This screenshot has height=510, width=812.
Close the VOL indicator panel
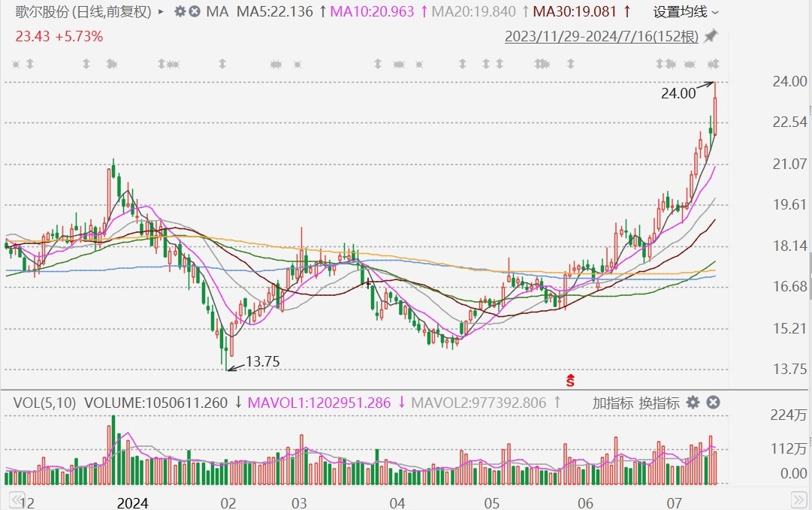click(x=713, y=403)
